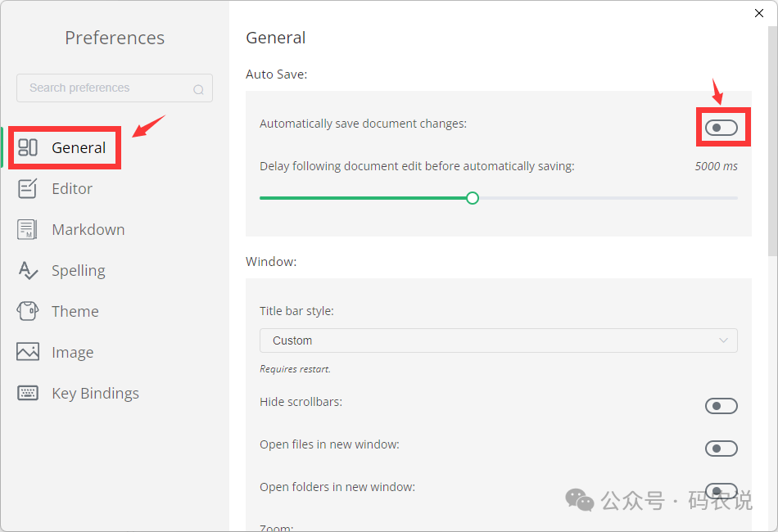Click the Theme shirt icon
The width and height of the screenshot is (778, 532).
pos(28,311)
